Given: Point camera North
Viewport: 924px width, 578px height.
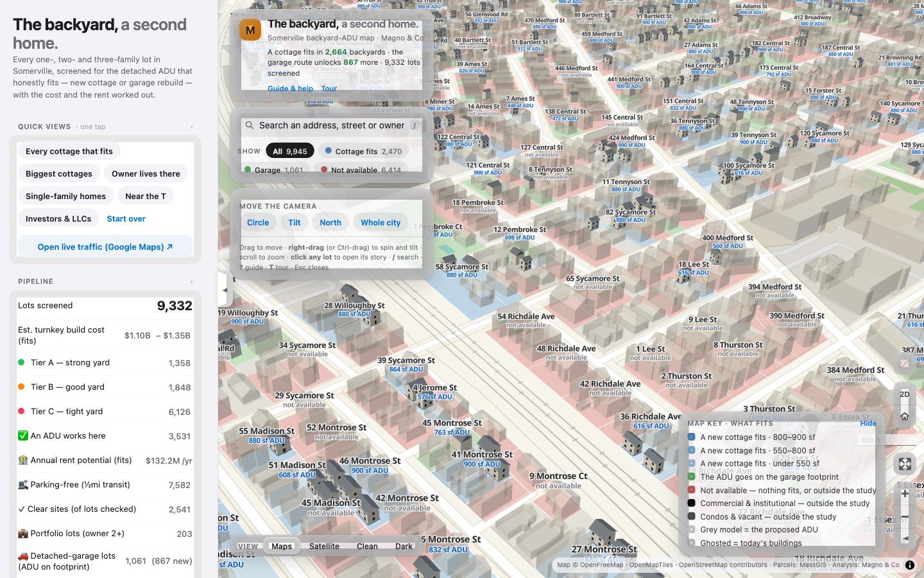Looking at the screenshot, I should coord(330,222).
